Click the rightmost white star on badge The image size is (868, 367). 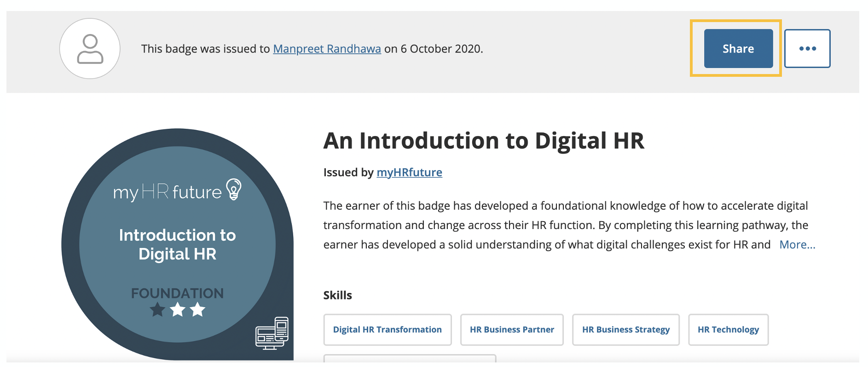click(x=198, y=310)
